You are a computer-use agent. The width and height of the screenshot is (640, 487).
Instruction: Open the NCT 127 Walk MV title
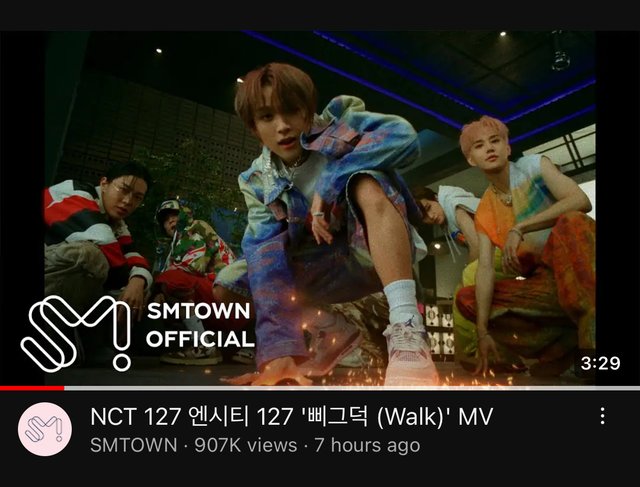[291, 417]
